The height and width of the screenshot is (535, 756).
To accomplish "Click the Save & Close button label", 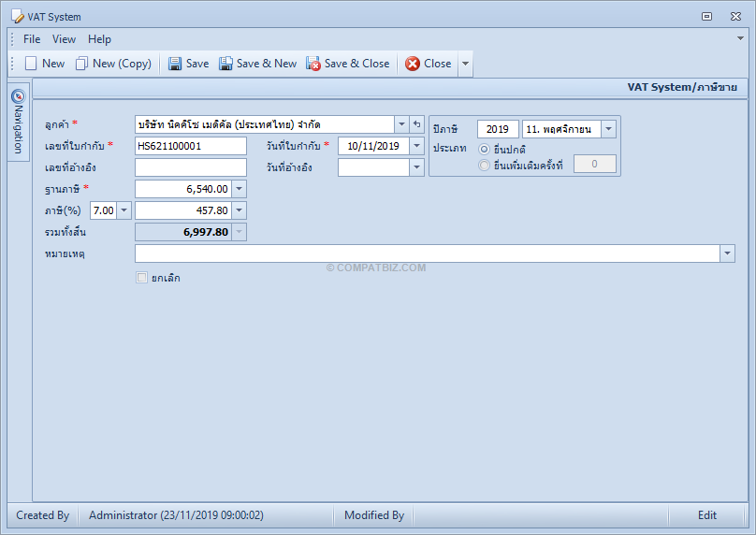I will pos(356,64).
